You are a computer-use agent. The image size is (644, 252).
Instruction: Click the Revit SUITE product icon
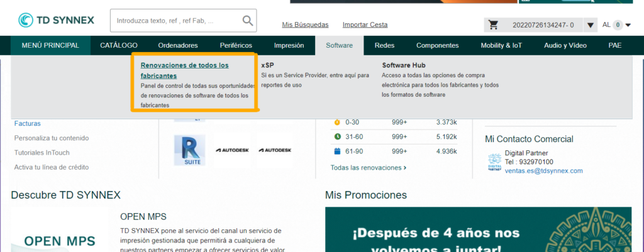coord(190,150)
